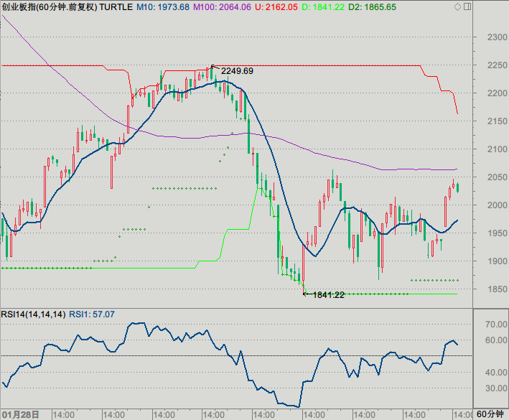The width and height of the screenshot is (509, 420).
Task: Click the 2300 price axis label
Action: point(497,37)
